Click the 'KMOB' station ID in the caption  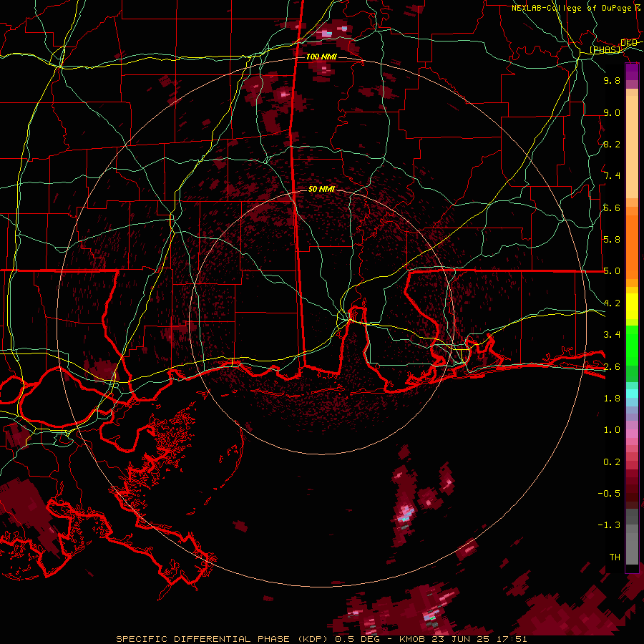tap(412, 639)
